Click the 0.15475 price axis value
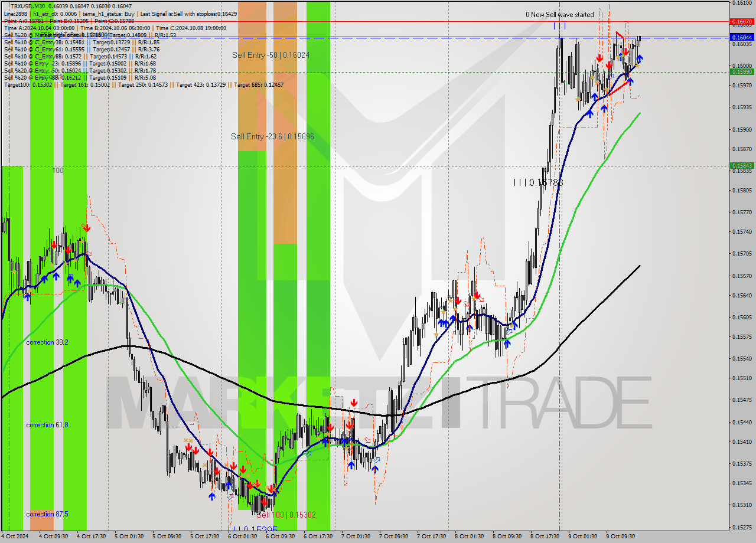The height and width of the screenshot is (543, 756). [x=742, y=400]
